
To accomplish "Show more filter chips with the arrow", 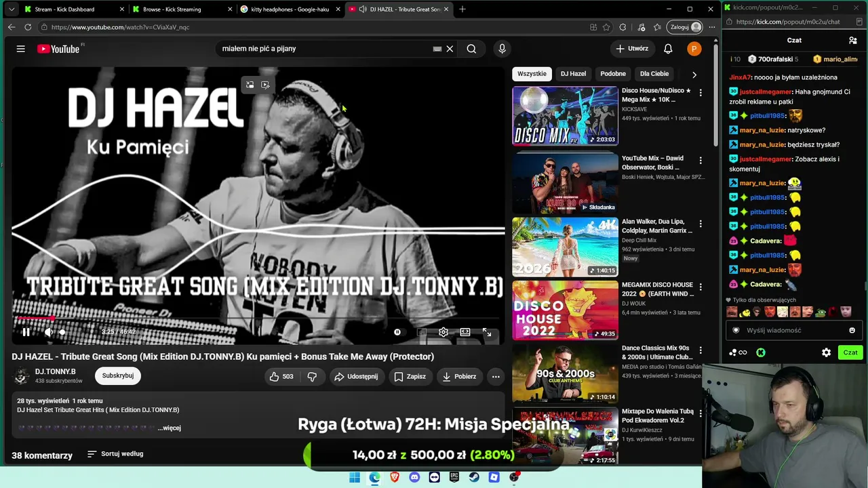I will (694, 75).
